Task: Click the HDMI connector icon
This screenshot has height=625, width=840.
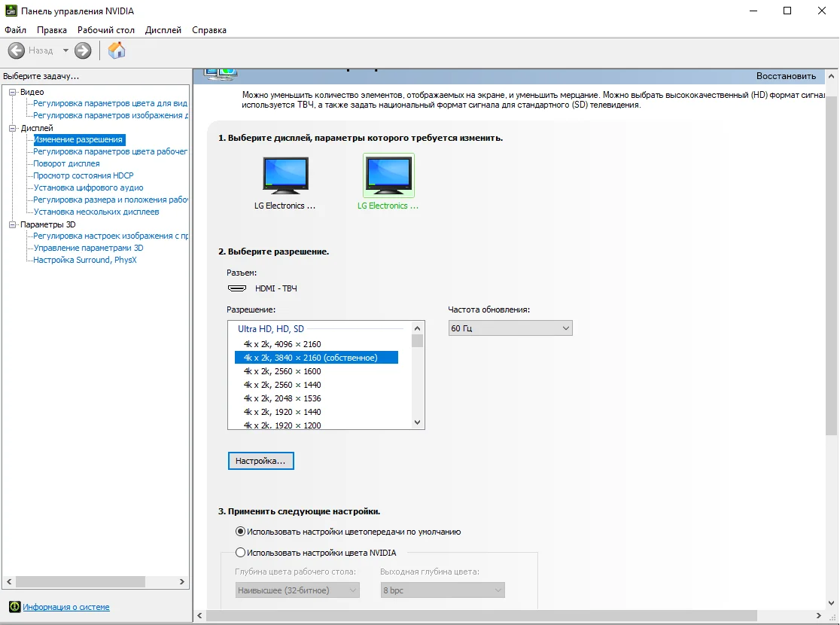Action: (237, 288)
